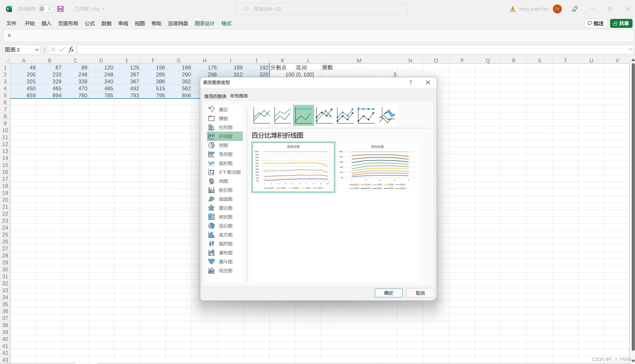Screen dimensions: 635x364
Task: Confirm with the 确定 button
Action: [x=389, y=293]
